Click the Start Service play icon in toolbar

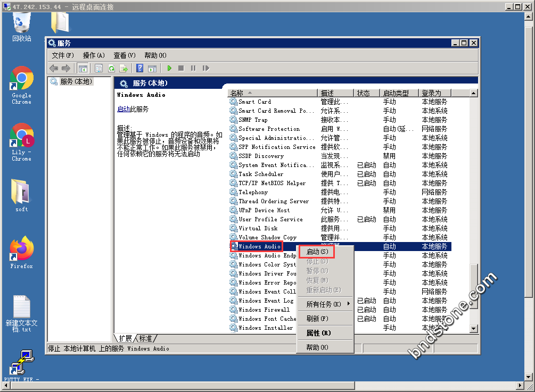(x=169, y=68)
